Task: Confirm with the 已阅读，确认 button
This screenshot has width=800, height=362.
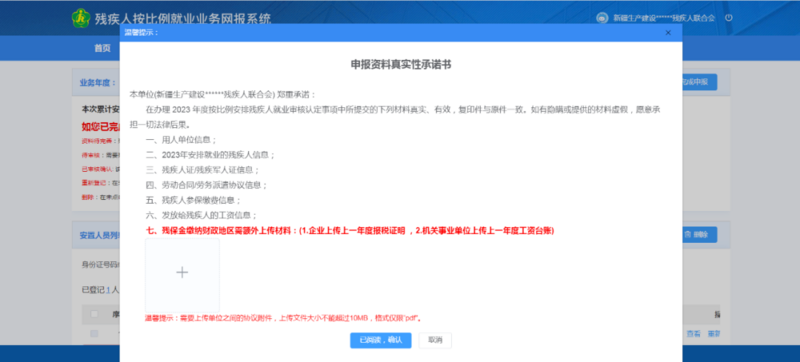Action: [381, 340]
